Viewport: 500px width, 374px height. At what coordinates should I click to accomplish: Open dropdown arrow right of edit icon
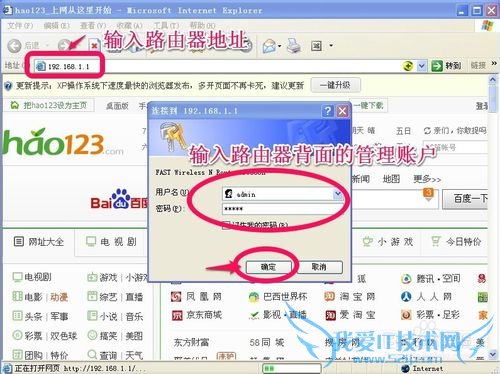point(331,45)
